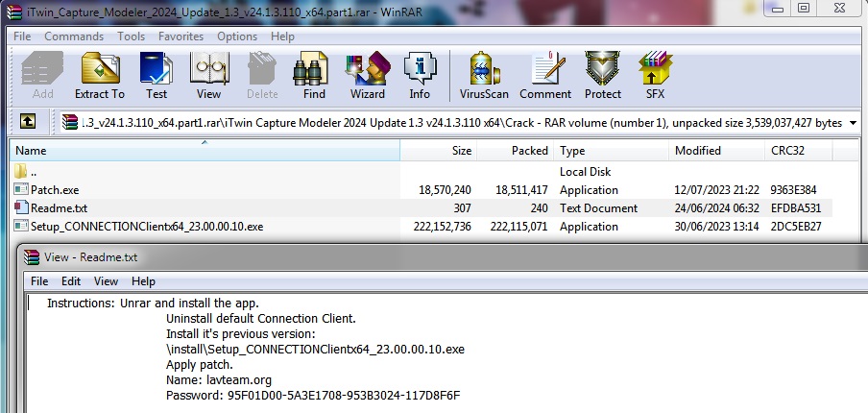Screen dimensions: 868x413
Task: Click the Patch.exe file icon
Action: [x=21, y=190]
